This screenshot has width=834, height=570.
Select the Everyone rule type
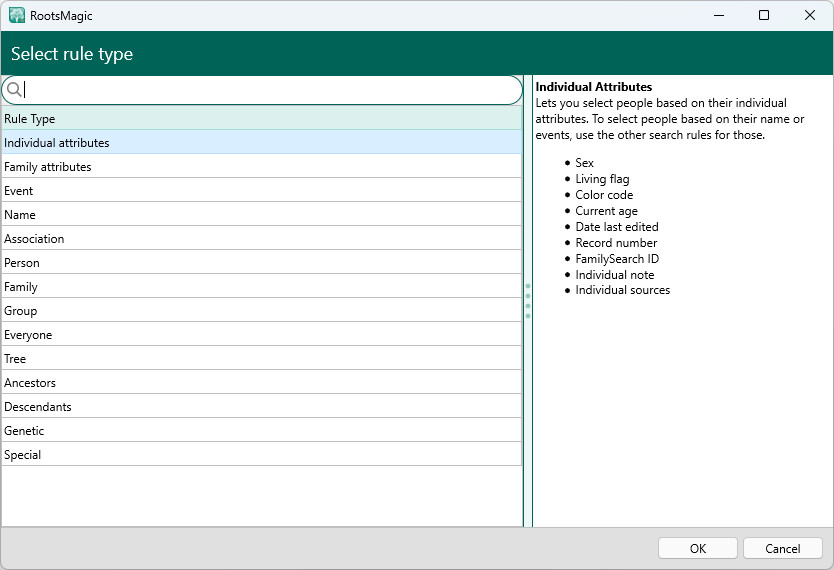262,334
